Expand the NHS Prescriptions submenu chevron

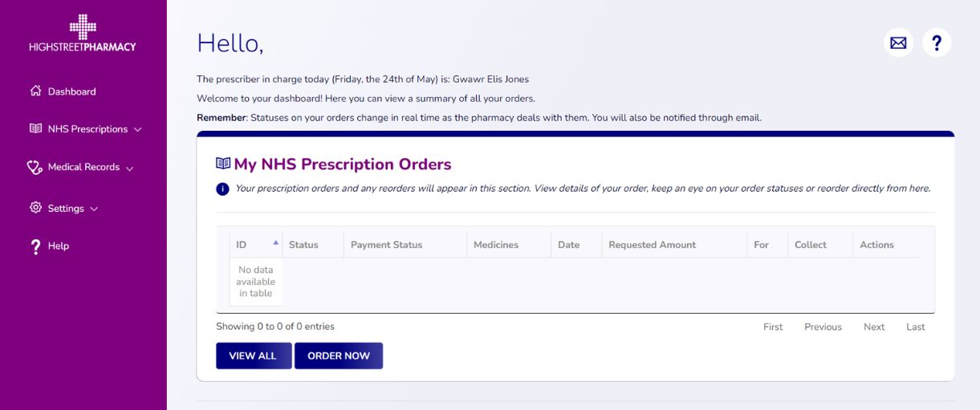138,129
